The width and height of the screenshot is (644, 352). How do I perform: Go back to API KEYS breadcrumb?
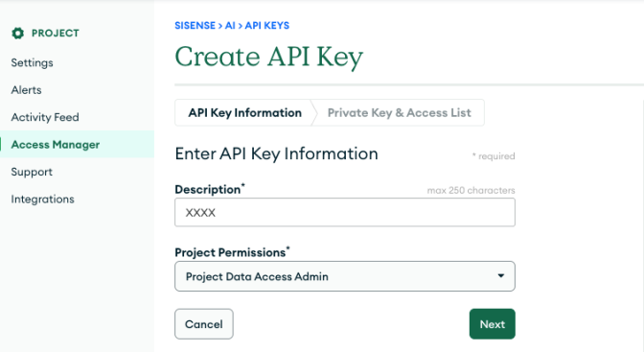267,26
